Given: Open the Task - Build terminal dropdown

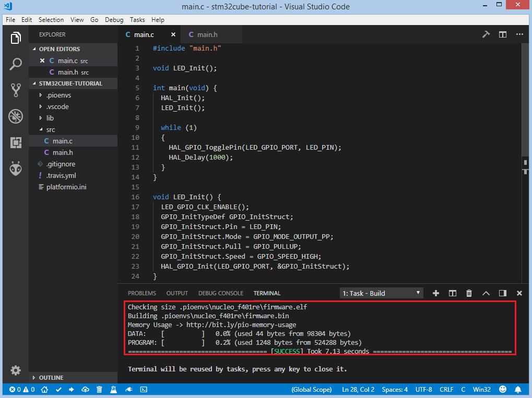Looking at the screenshot, I should tap(381, 293).
